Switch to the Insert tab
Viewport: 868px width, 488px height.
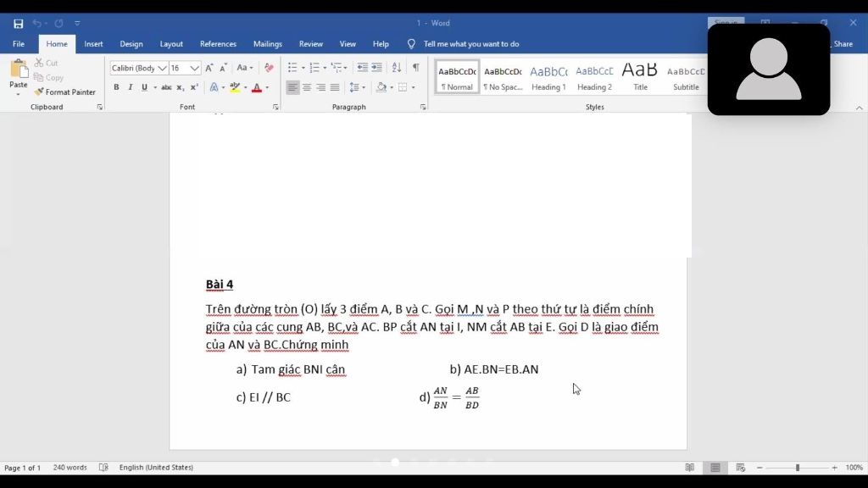[93, 44]
